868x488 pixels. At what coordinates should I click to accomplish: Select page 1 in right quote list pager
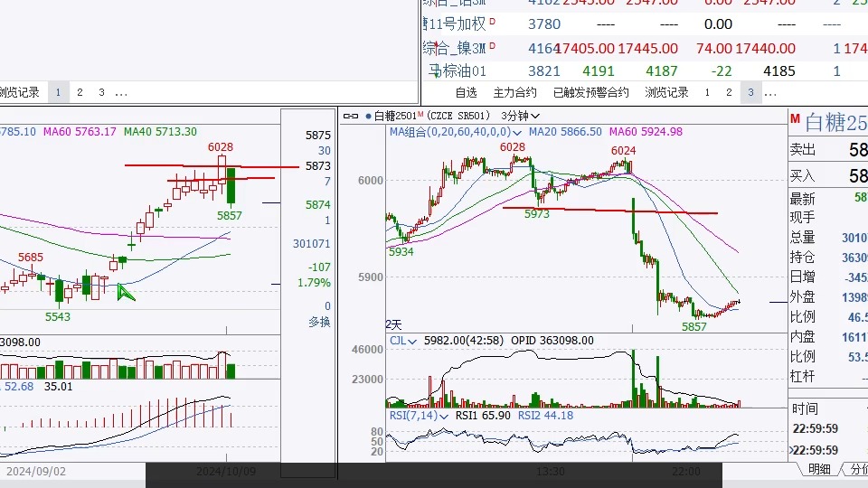pyautogui.click(x=706, y=92)
